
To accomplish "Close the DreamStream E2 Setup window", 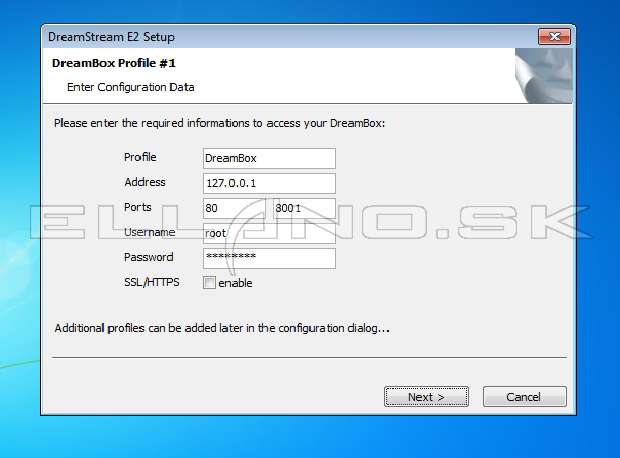I will 554,37.
